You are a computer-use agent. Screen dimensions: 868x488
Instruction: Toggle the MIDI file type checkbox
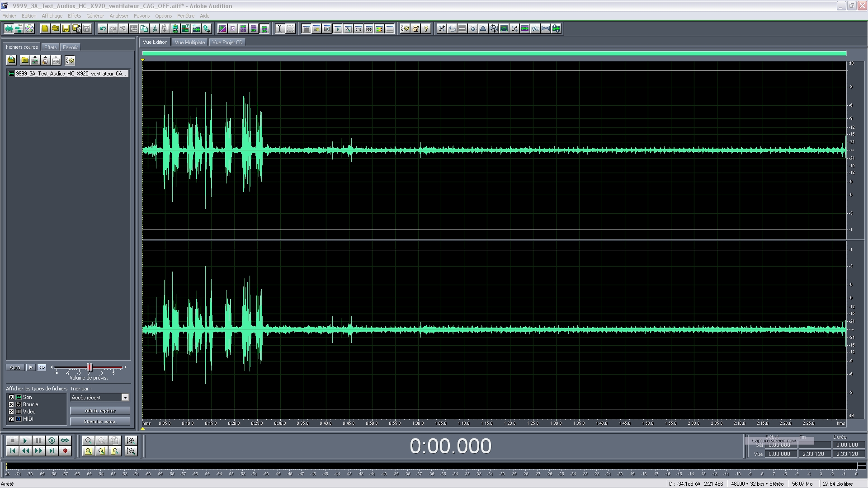click(11, 419)
